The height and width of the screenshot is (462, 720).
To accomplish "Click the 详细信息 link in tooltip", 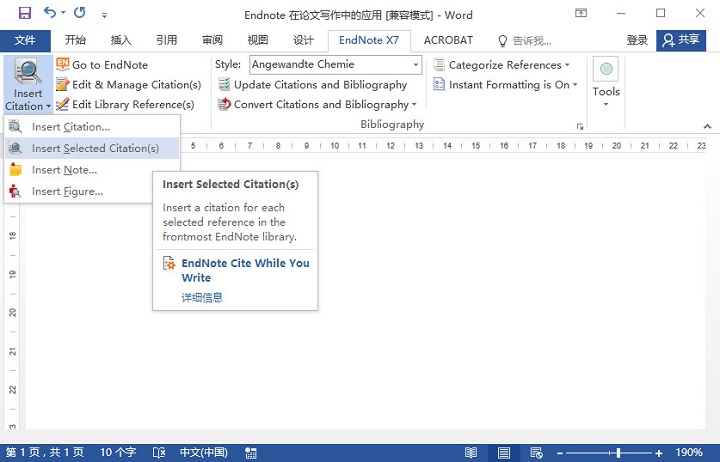I will (x=202, y=297).
